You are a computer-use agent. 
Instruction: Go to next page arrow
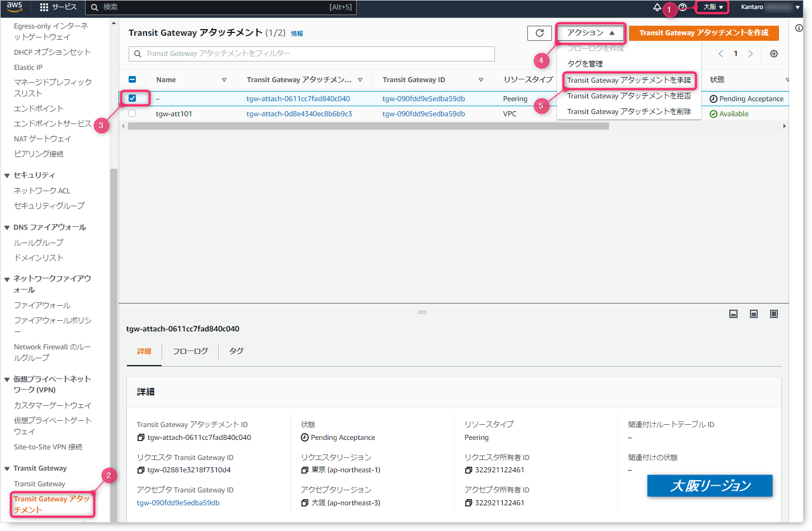750,54
